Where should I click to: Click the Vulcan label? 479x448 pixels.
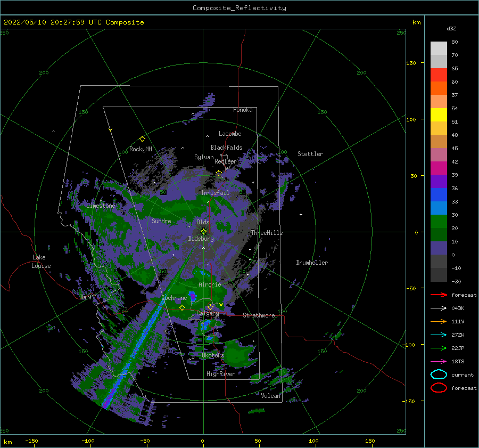[x=271, y=396]
